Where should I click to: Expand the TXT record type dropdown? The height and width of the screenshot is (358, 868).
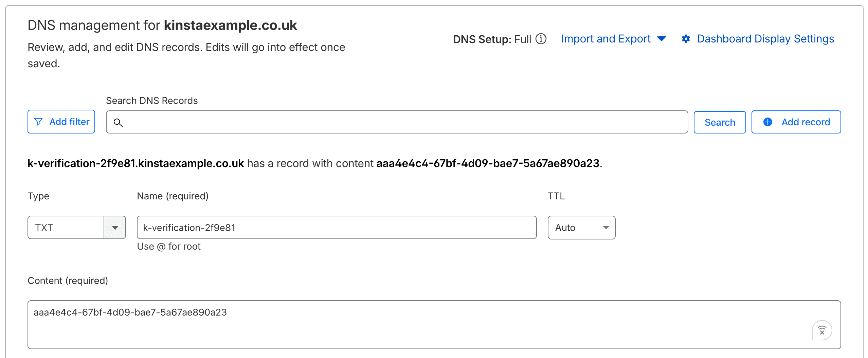[x=115, y=227]
